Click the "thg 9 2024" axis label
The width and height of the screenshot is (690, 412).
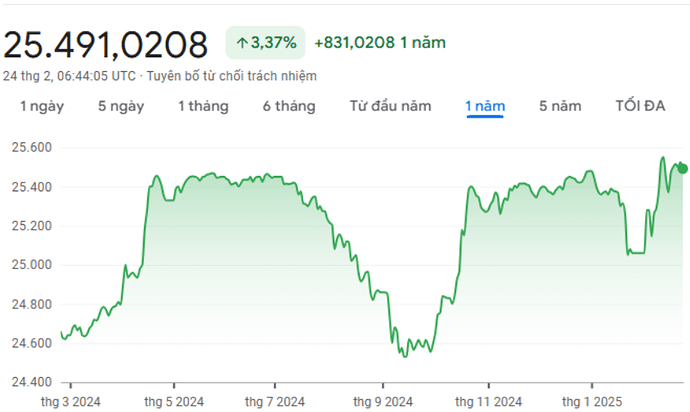(383, 402)
